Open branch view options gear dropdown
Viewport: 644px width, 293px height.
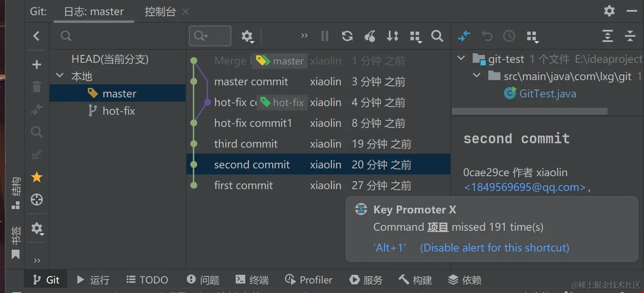tap(37, 229)
